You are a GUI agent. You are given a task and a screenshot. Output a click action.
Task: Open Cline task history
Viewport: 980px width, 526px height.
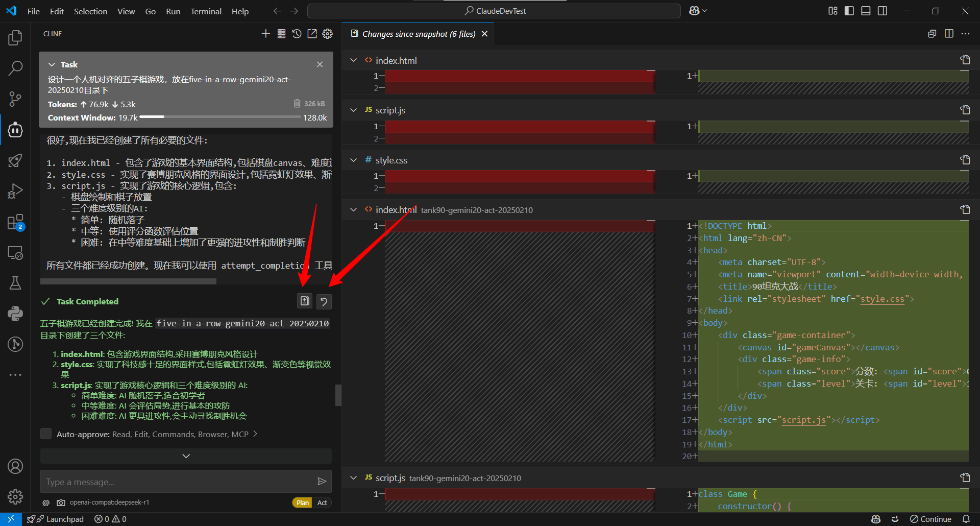pyautogui.click(x=297, y=34)
